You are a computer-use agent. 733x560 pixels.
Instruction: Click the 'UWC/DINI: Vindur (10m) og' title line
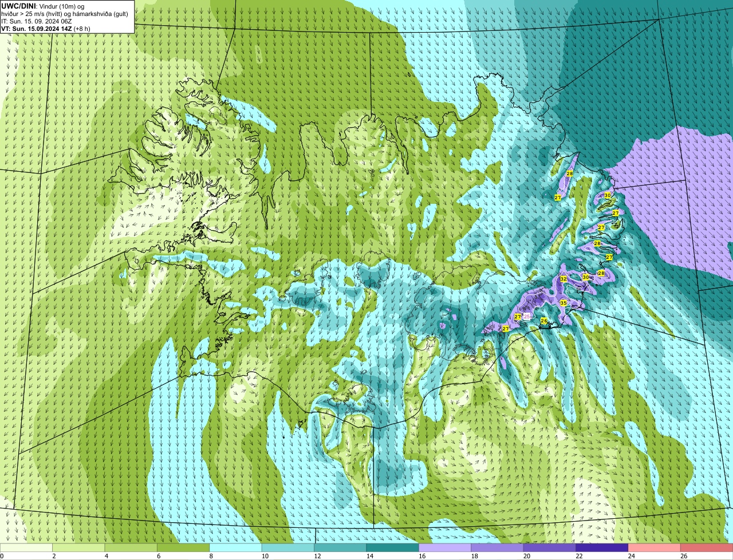click(43, 6)
